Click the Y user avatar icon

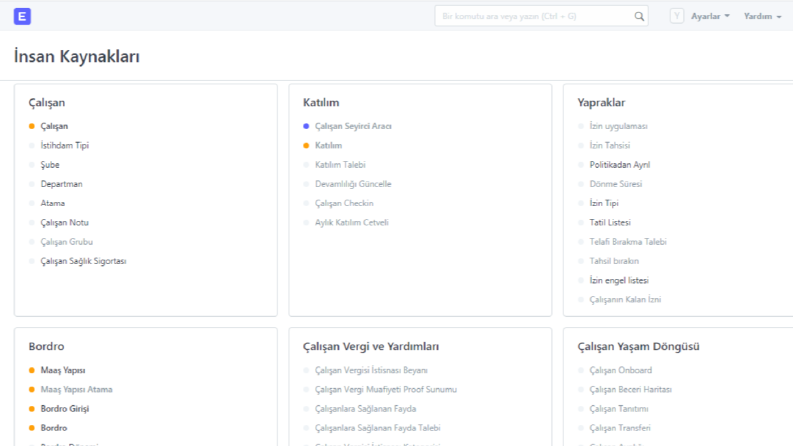pos(677,16)
